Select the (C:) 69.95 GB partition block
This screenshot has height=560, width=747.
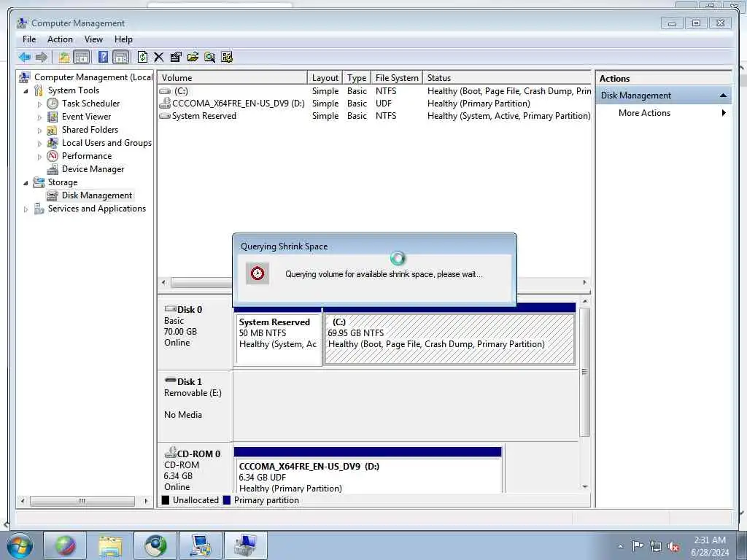(x=449, y=340)
